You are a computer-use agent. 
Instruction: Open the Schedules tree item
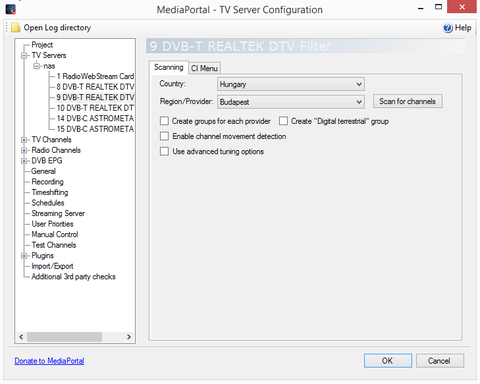48,203
